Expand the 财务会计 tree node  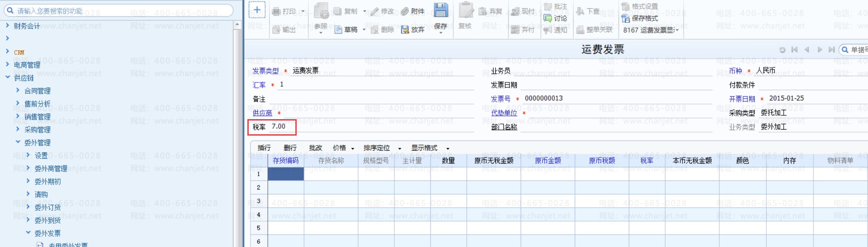click(8, 26)
